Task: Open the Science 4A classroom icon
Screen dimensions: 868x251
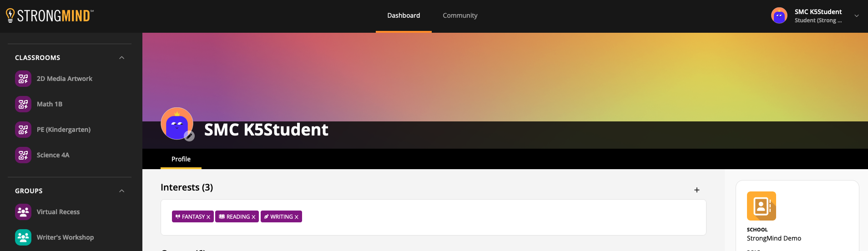Action: (23, 155)
